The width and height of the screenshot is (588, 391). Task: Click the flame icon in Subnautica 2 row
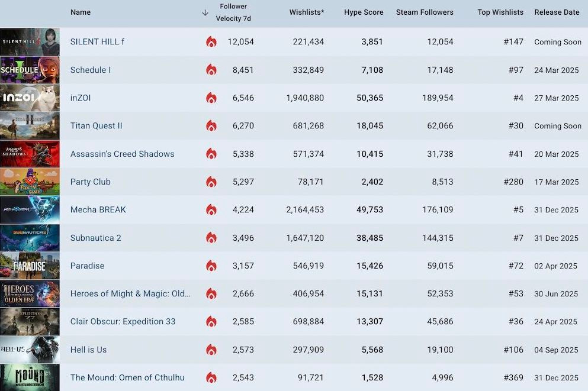(211, 238)
